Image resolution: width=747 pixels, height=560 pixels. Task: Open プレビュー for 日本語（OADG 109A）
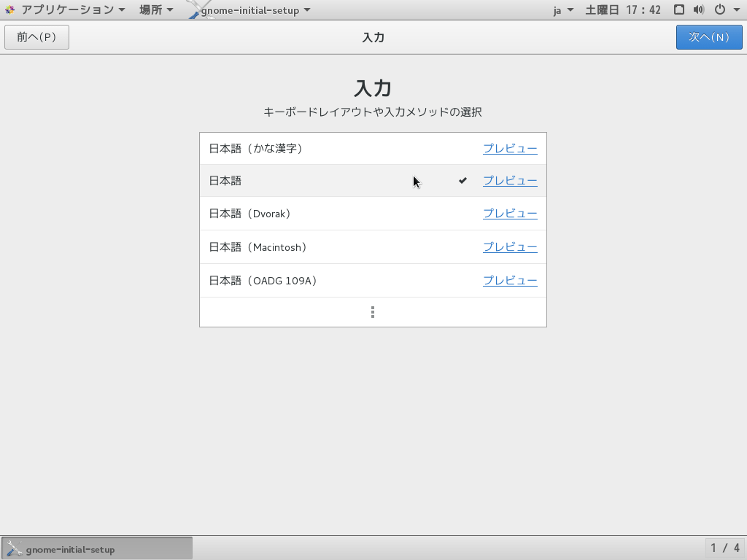(x=510, y=280)
